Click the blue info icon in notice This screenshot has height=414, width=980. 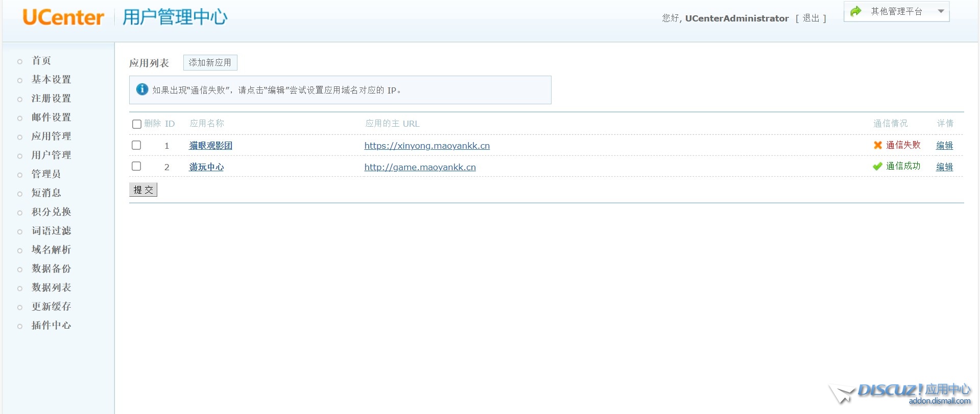[x=142, y=89]
